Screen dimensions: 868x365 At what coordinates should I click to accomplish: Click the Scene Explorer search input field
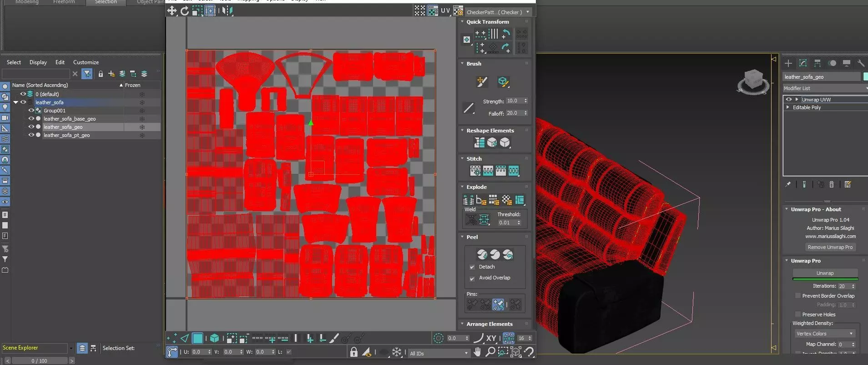point(36,74)
